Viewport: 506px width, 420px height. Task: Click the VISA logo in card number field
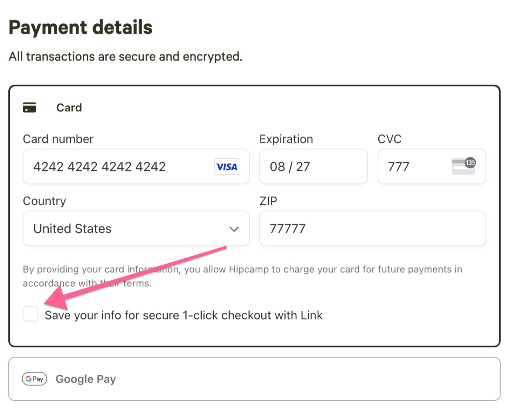[x=227, y=167]
